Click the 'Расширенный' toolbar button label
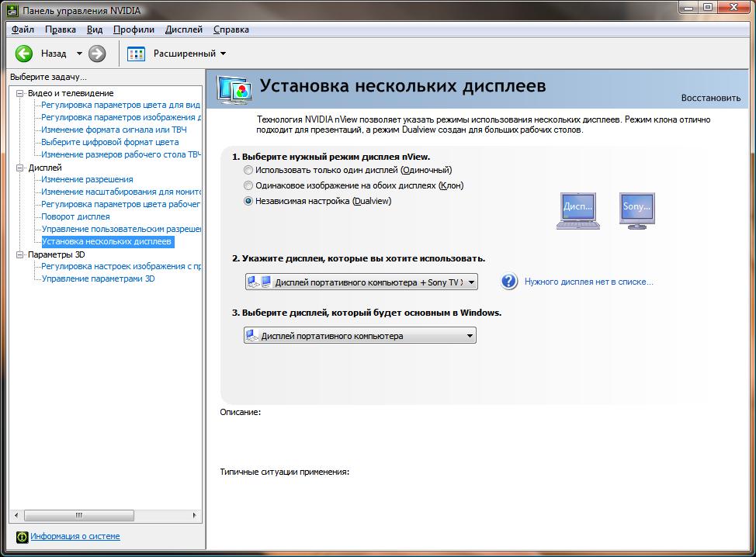 185,54
